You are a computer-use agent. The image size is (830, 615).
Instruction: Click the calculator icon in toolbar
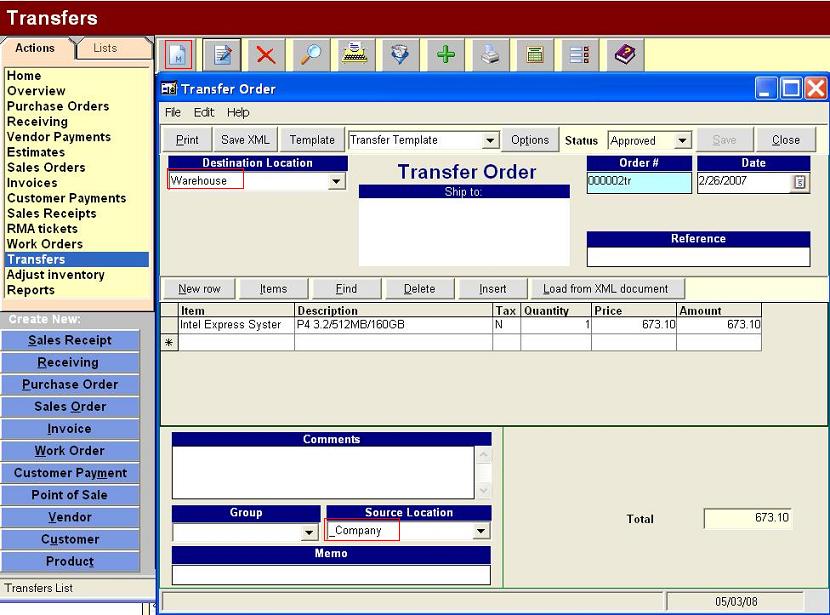point(535,55)
